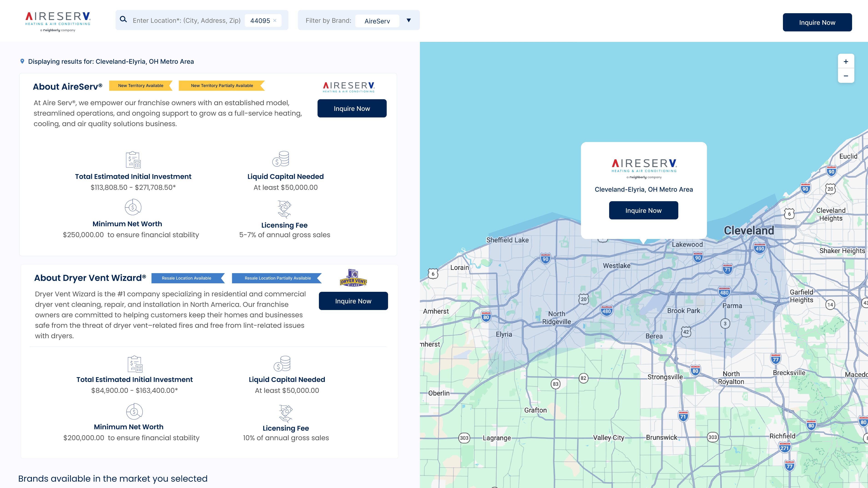
Task: Click the Sheffield Lake label on the map
Action: coord(507,240)
